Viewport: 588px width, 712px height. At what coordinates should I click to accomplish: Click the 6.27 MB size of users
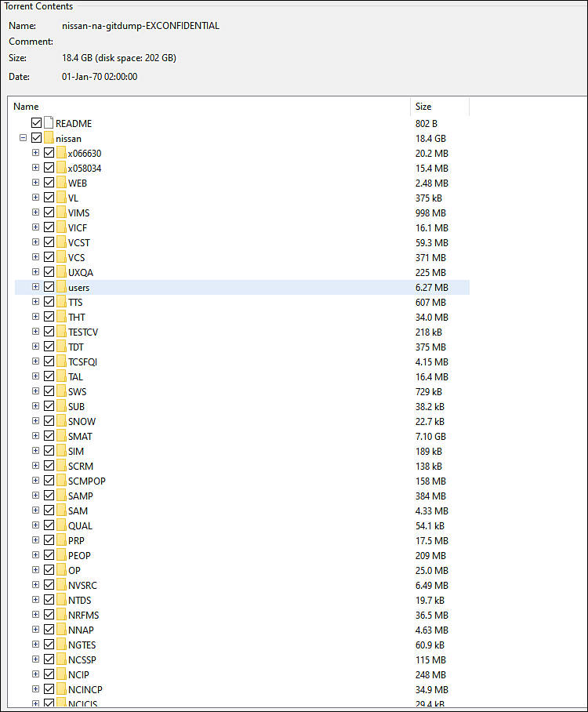pos(432,288)
